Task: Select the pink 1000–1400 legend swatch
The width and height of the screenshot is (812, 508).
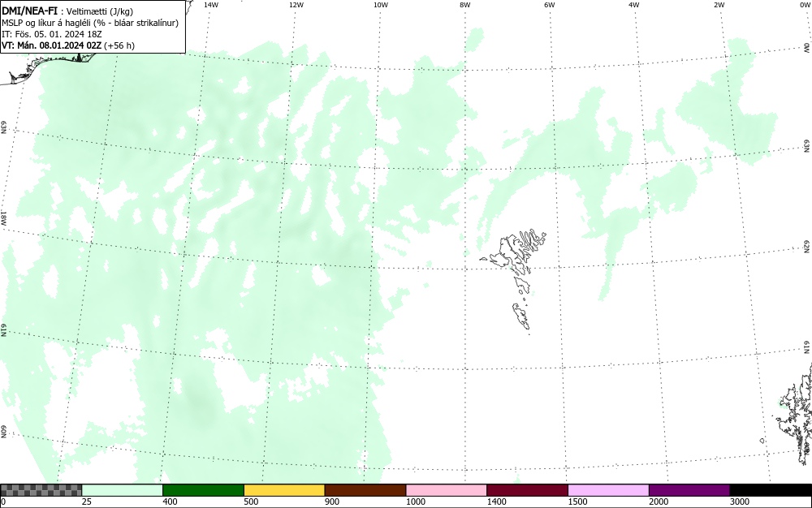Action: click(x=447, y=490)
